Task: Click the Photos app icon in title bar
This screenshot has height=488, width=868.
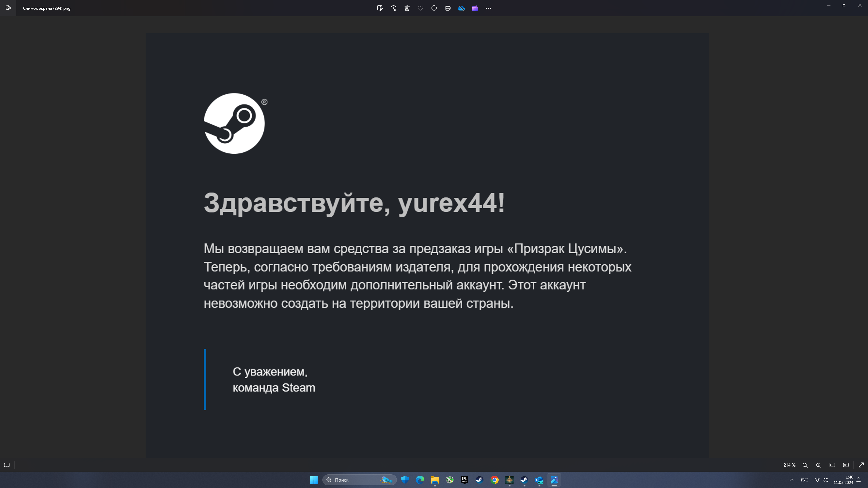Action: point(8,8)
